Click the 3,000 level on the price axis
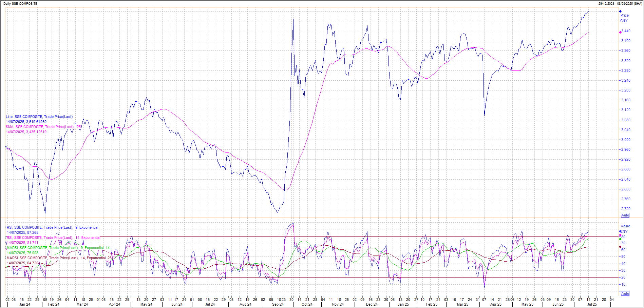The height and width of the screenshot is (308, 644). (626, 140)
